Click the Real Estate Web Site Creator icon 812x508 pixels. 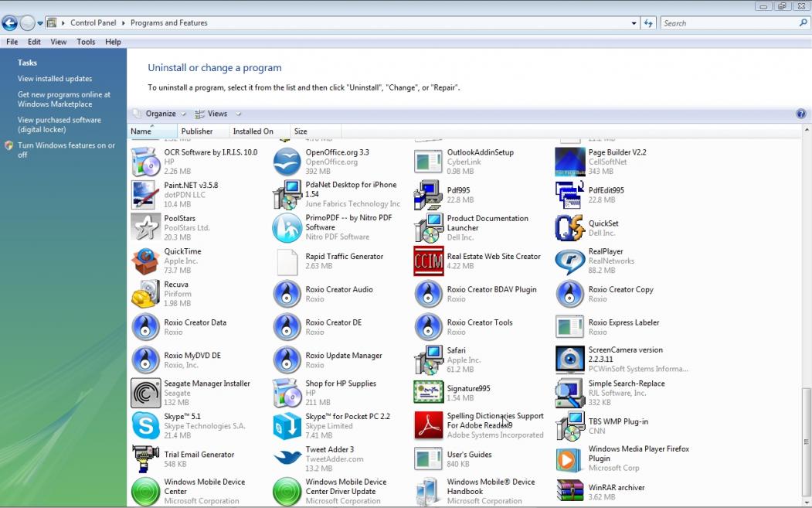coord(428,261)
